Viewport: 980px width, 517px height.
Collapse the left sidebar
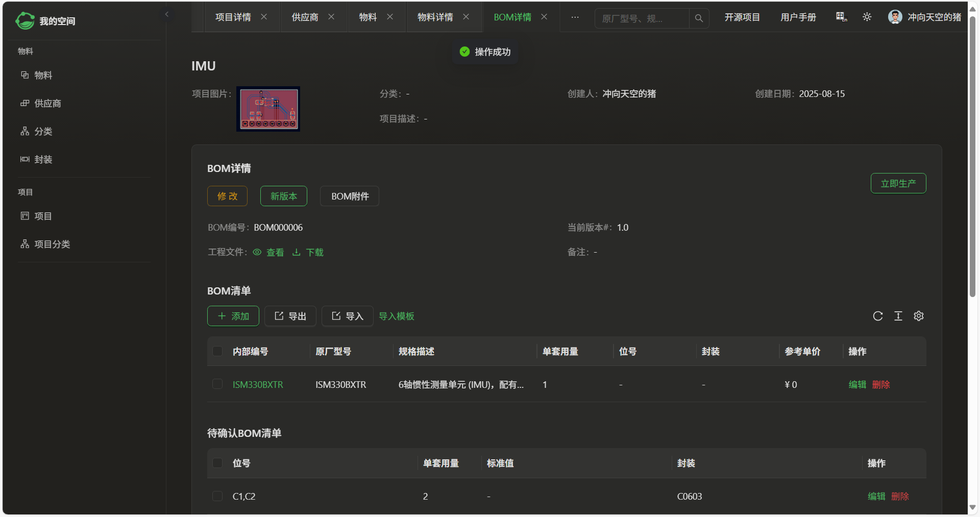point(166,14)
